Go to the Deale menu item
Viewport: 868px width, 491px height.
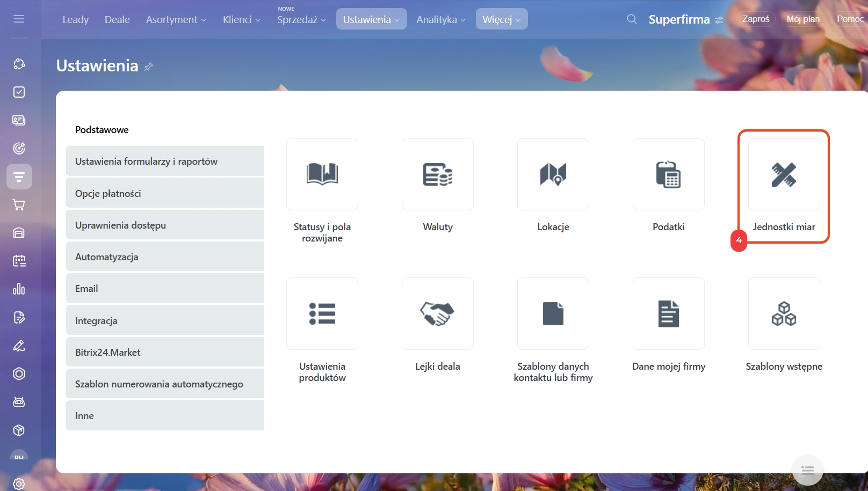click(117, 19)
